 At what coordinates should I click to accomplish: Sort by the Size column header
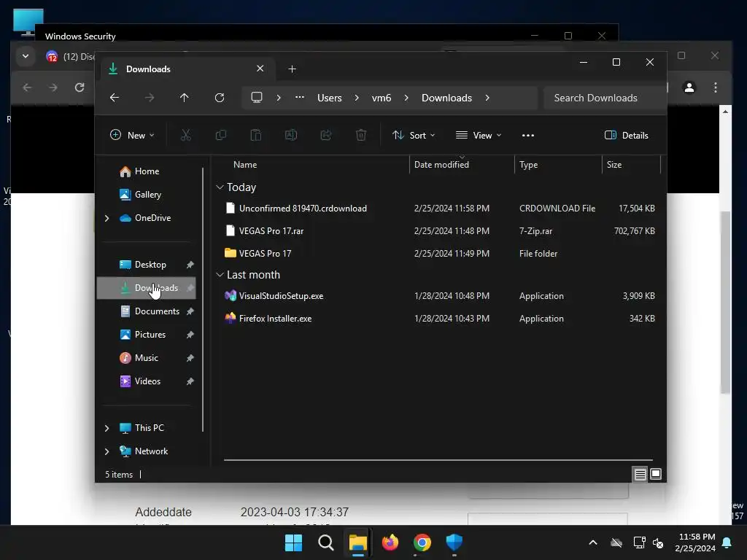(614, 164)
